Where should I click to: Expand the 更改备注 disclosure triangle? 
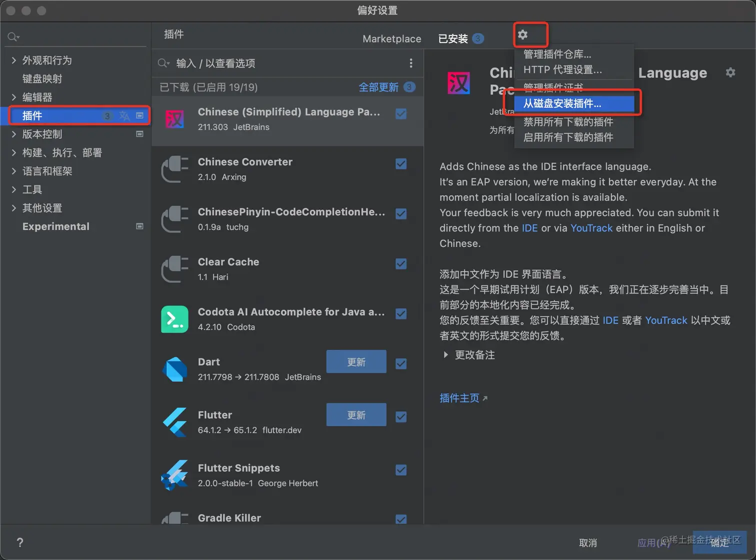(x=445, y=355)
